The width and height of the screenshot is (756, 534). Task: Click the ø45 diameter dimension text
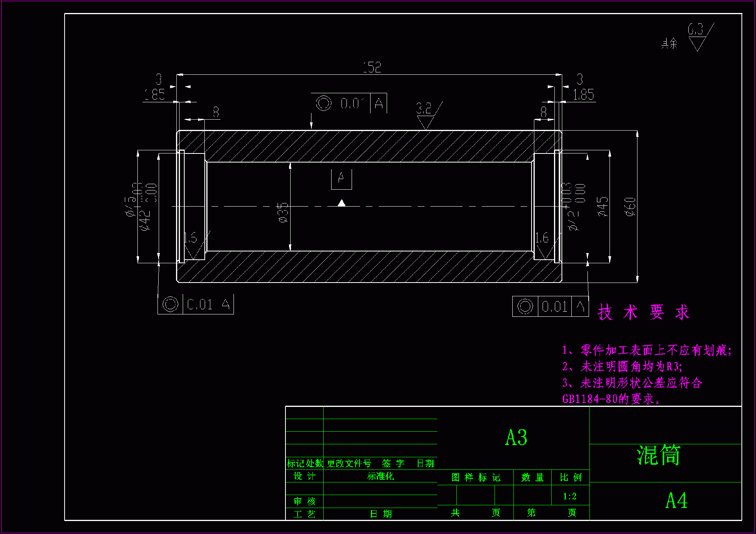tap(602, 207)
